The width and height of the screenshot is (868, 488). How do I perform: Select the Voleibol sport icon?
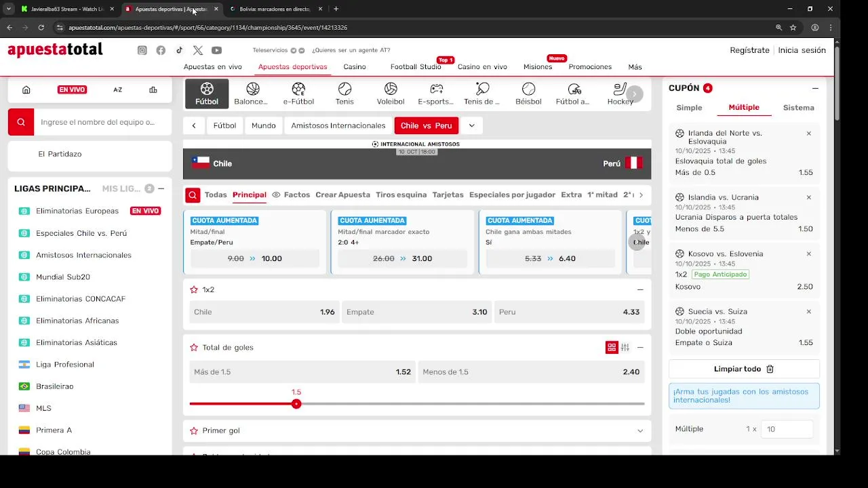(x=391, y=94)
